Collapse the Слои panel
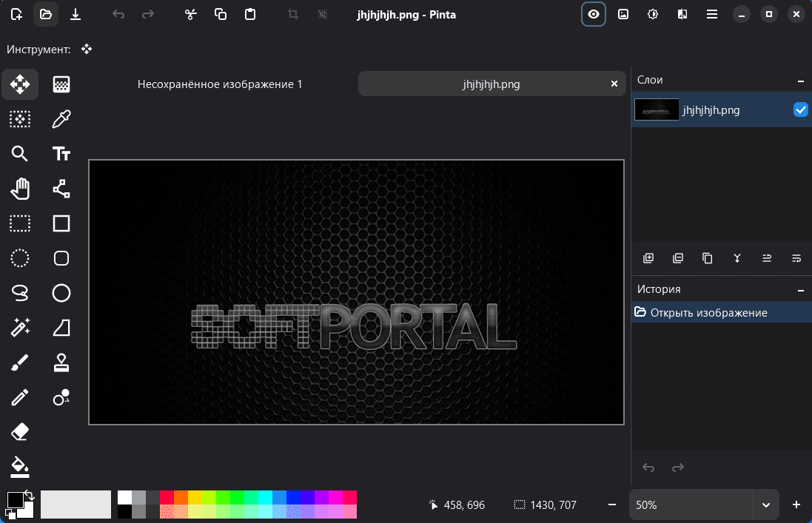The image size is (812, 523). pos(801,81)
